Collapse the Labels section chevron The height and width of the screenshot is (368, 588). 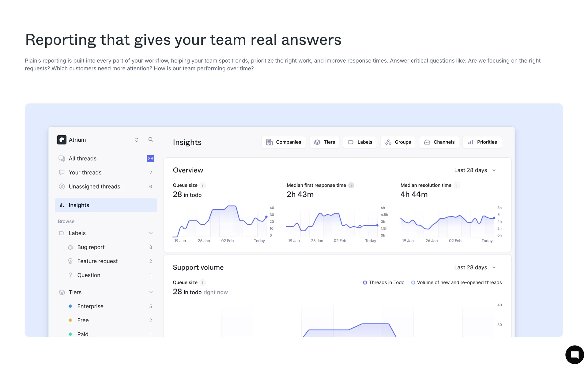point(151,233)
